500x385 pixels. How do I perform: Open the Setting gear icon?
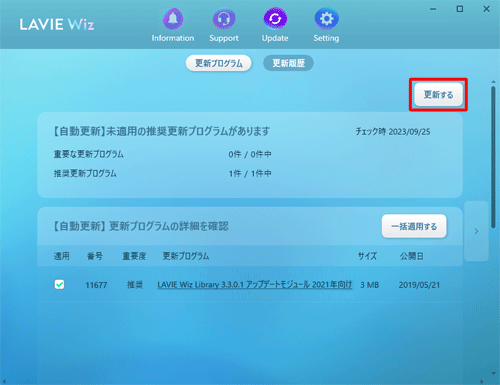[x=326, y=19]
